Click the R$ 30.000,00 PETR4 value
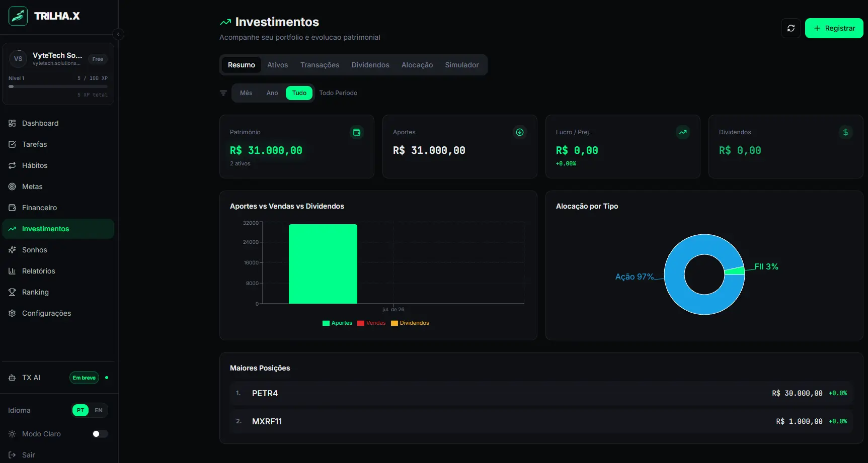868x463 pixels. [798, 393]
